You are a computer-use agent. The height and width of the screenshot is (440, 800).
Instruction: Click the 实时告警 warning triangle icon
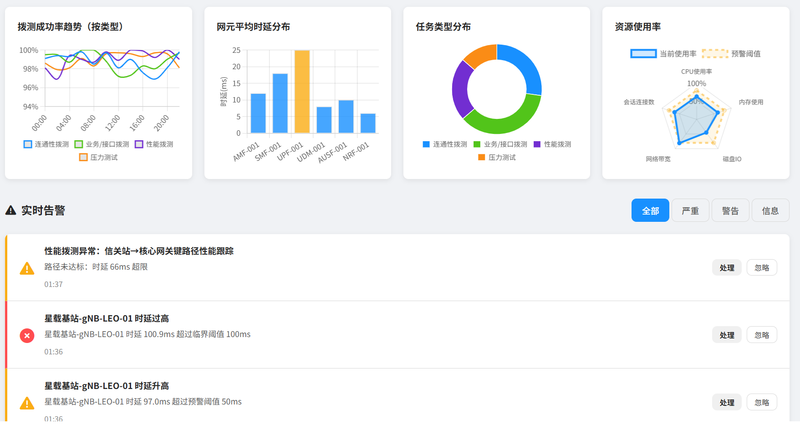pos(11,210)
